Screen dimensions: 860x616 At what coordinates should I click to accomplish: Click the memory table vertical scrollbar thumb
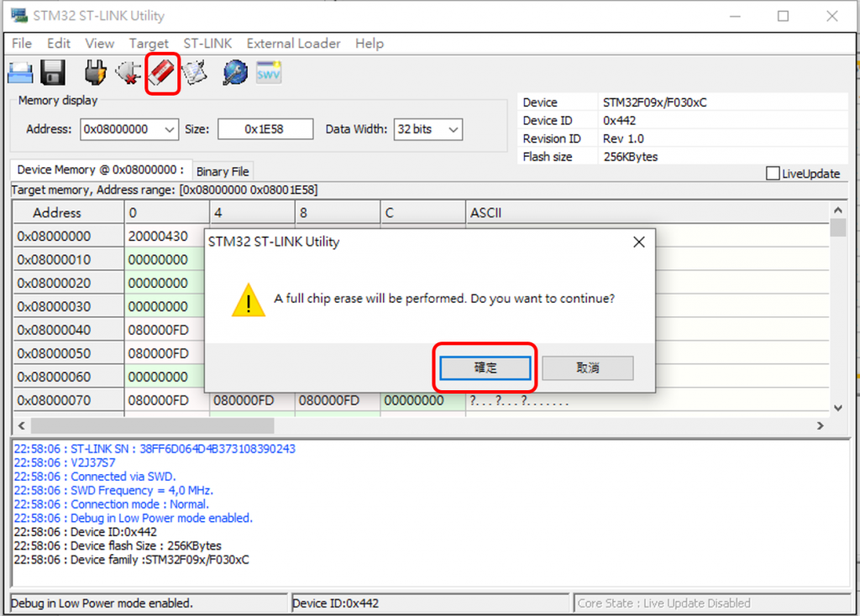tap(837, 227)
